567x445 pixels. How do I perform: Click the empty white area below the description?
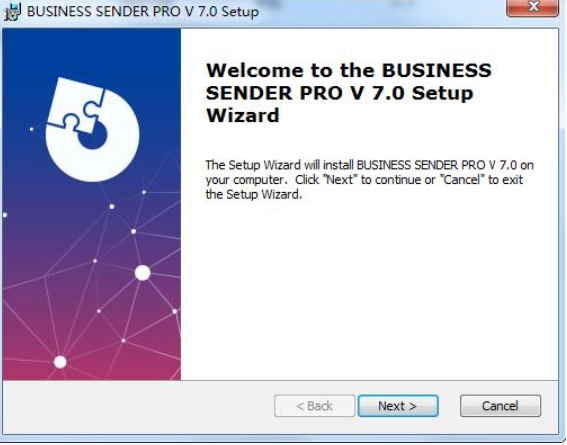click(369, 289)
